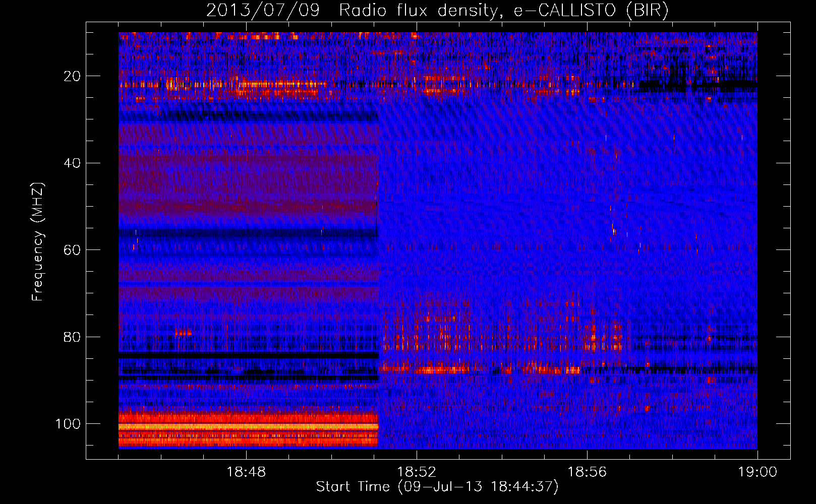This screenshot has height=504, width=816.
Task: Click the '20' frequency tick label
Action: (x=72, y=76)
